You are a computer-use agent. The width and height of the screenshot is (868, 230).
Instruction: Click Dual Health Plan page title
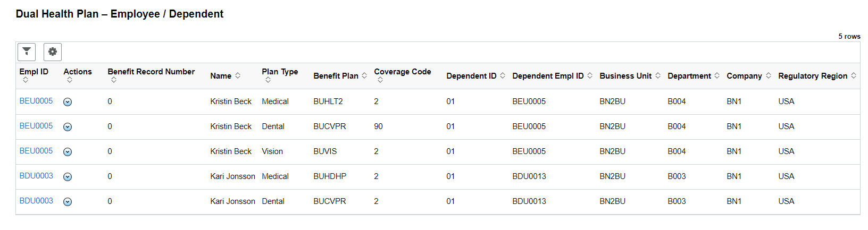[x=120, y=14]
